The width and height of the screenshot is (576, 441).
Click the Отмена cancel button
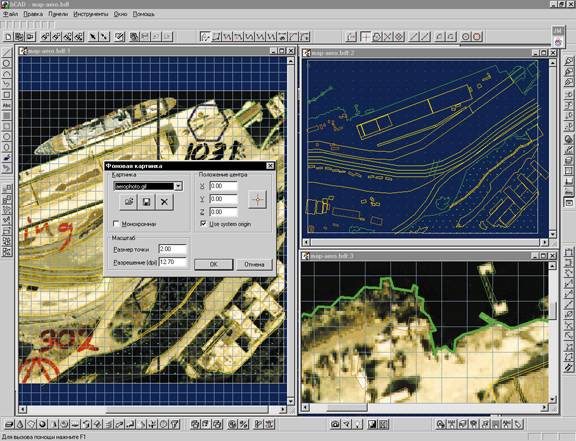254,264
